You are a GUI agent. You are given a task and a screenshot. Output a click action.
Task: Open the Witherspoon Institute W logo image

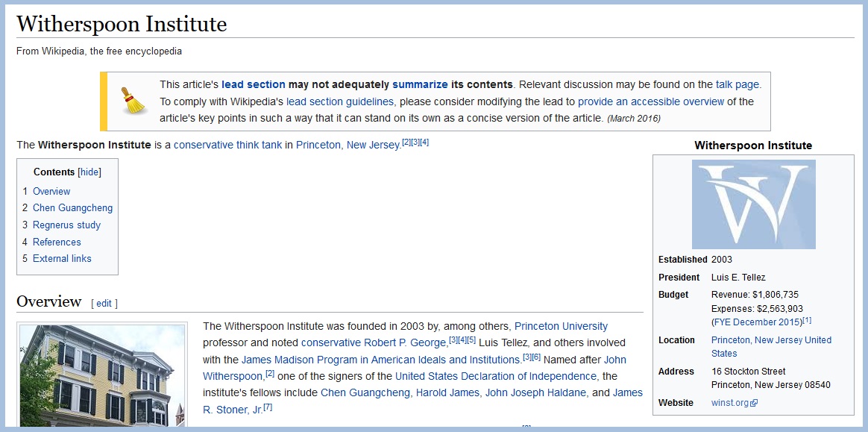coord(753,204)
